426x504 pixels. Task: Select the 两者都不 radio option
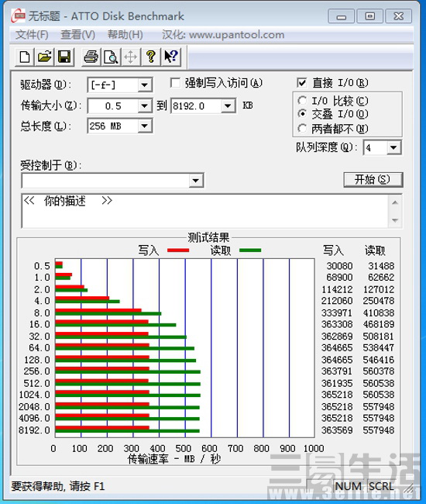click(302, 128)
